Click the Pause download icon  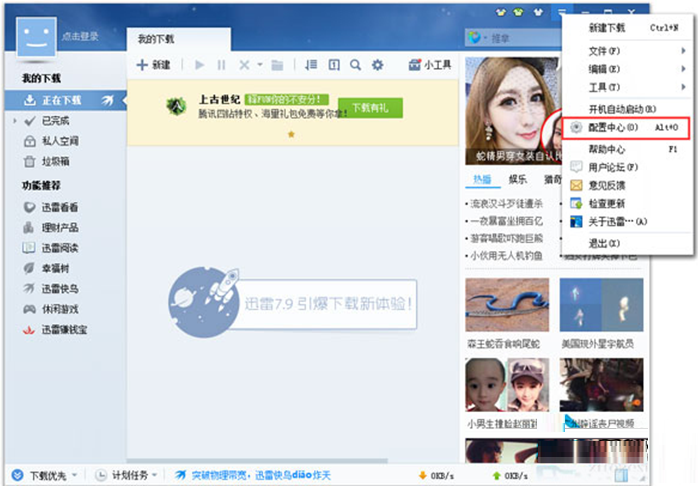point(221,65)
